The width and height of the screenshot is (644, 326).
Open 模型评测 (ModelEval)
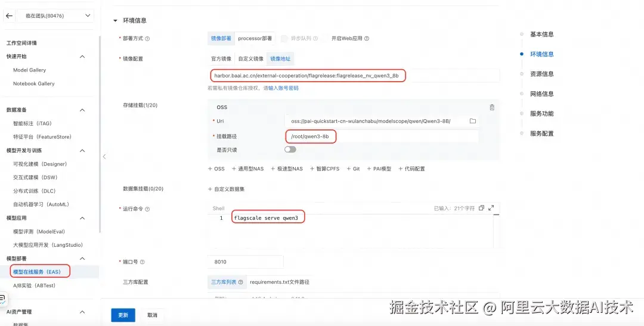39,232
